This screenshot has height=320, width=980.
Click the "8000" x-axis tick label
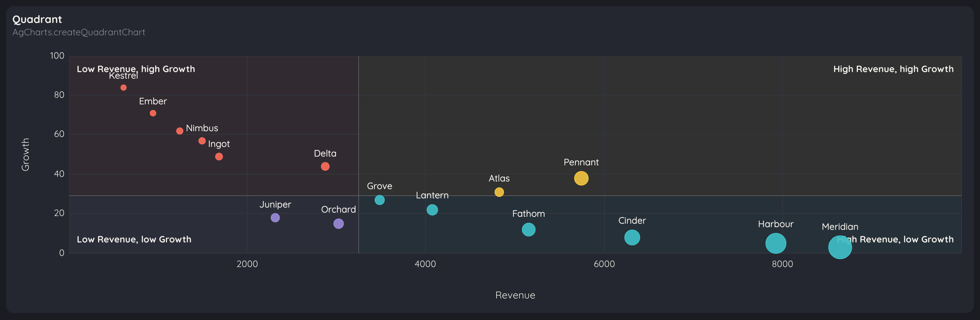[x=783, y=264]
